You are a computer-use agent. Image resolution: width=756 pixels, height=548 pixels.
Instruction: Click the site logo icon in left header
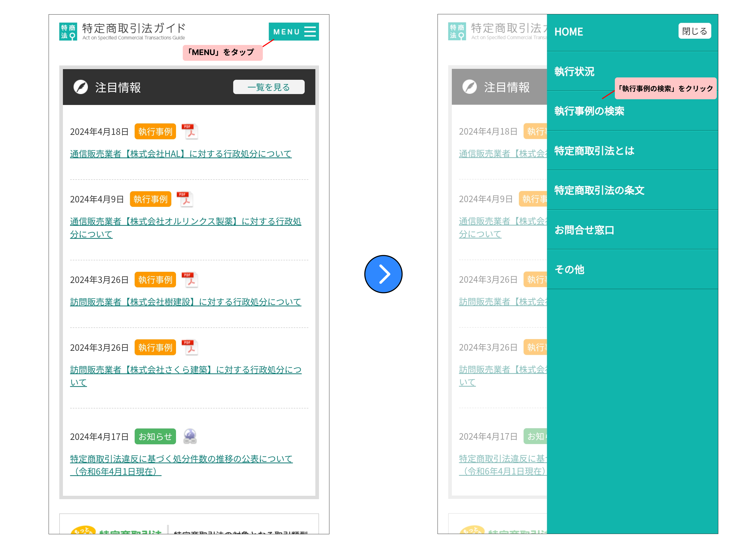pos(68,32)
